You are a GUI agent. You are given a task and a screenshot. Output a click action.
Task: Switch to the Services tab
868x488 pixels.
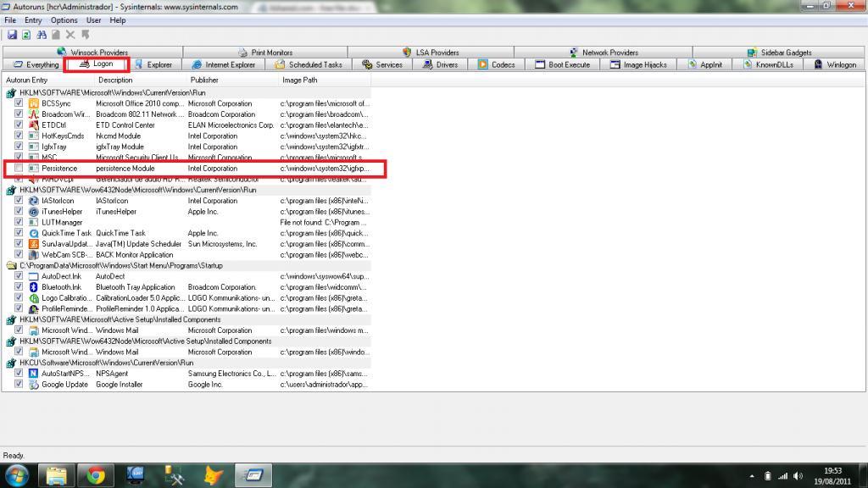coord(382,64)
